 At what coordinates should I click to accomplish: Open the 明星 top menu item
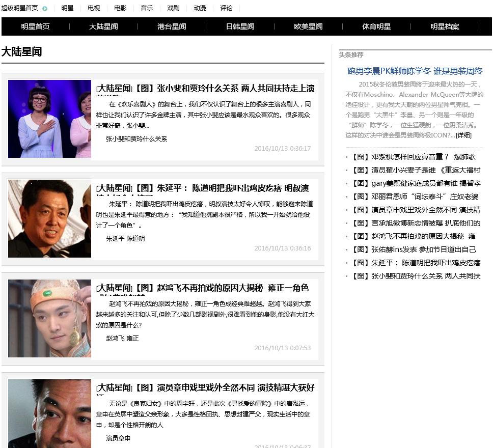pyautogui.click(x=67, y=8)
